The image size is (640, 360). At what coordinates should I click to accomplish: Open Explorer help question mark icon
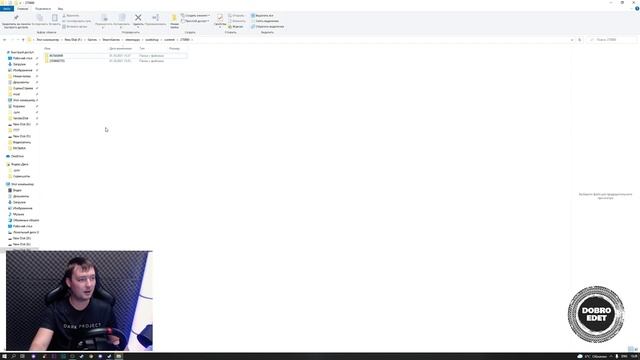point(637,8)
